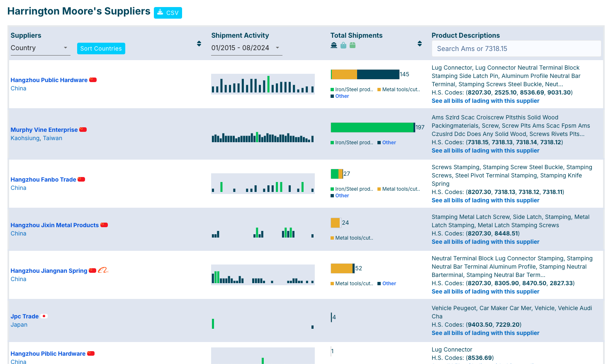Click the Japan flag beside Jpc Trade
The width and height of the screenshot is (613, 364).
[x=44, y=316]
